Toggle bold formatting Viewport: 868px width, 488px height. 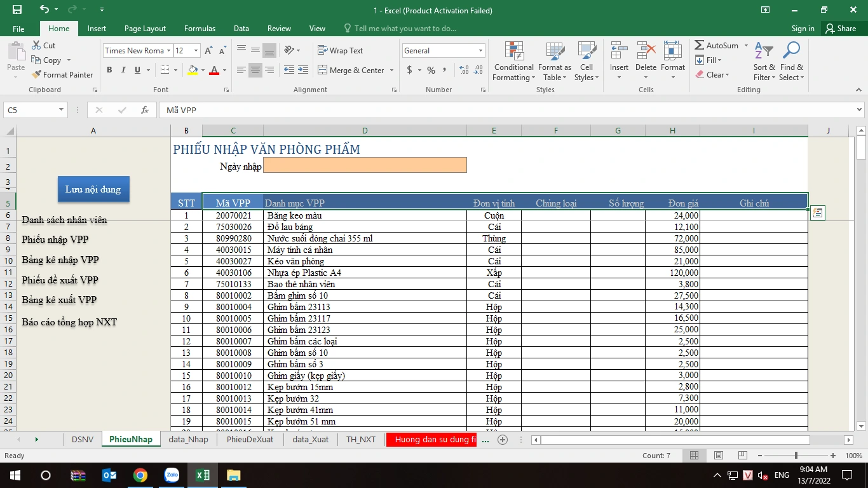coord(109,70)
